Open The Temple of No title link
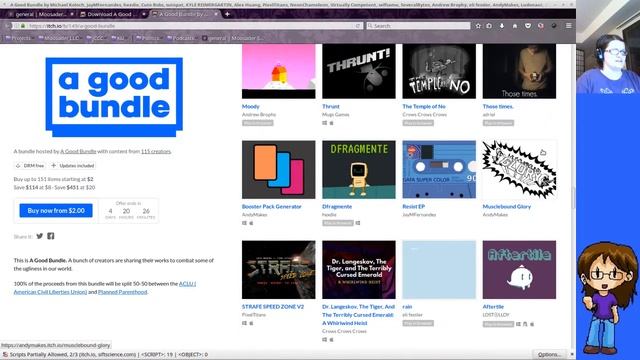 (x=424, y=107)
